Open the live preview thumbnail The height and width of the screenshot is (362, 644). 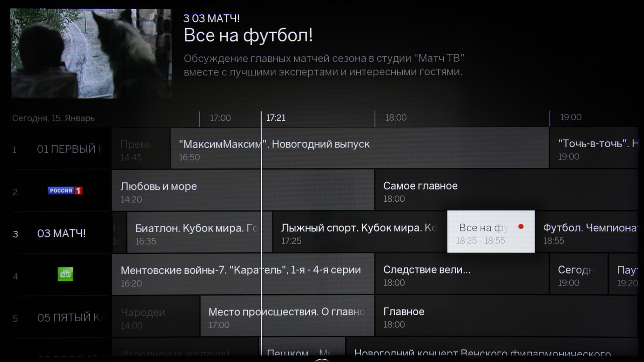pos(91,53)
